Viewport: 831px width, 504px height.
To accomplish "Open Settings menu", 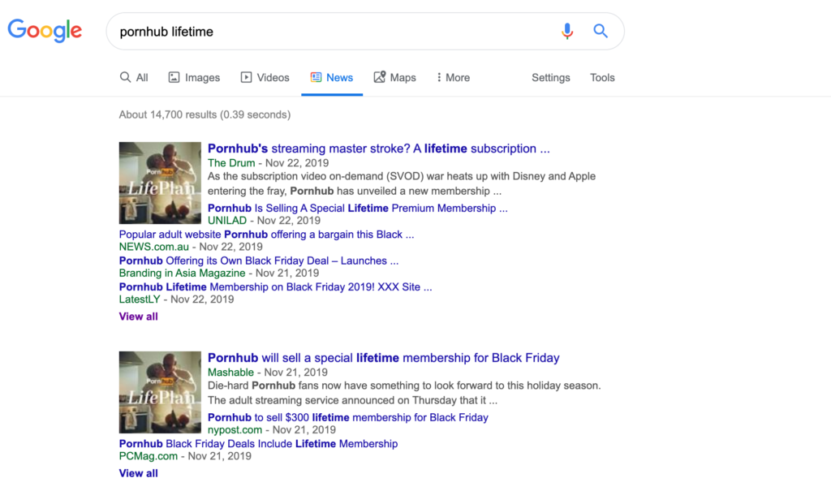I will click(551, 77).
